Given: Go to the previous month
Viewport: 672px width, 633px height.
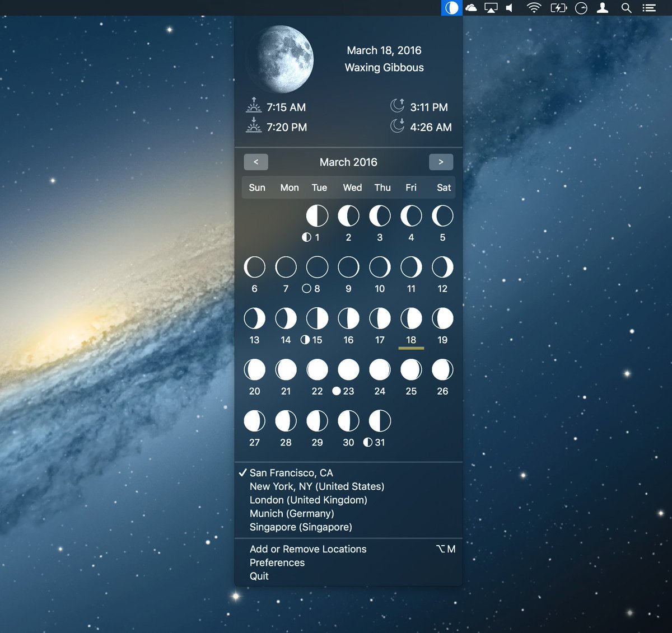Looking at the screenshot, I should [256, 162].
